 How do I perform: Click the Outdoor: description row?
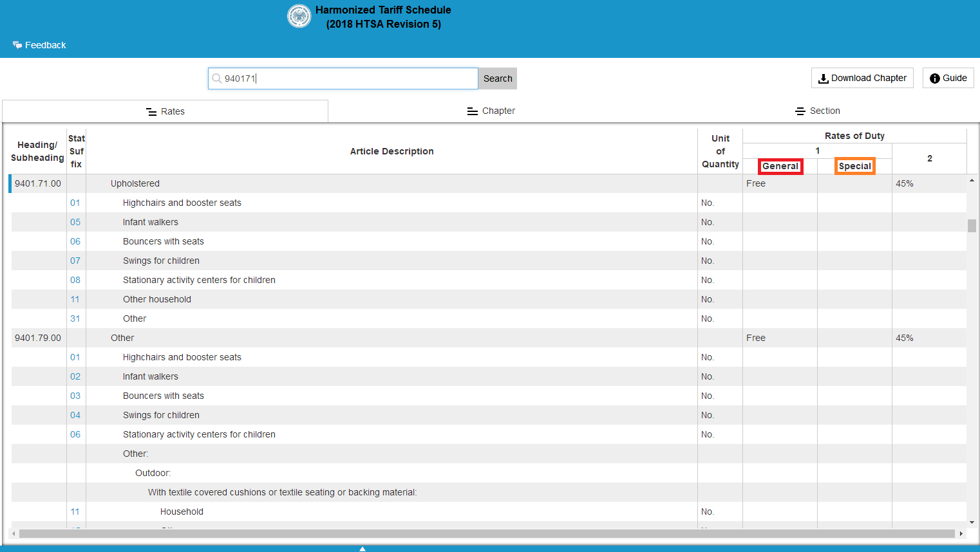153,473
